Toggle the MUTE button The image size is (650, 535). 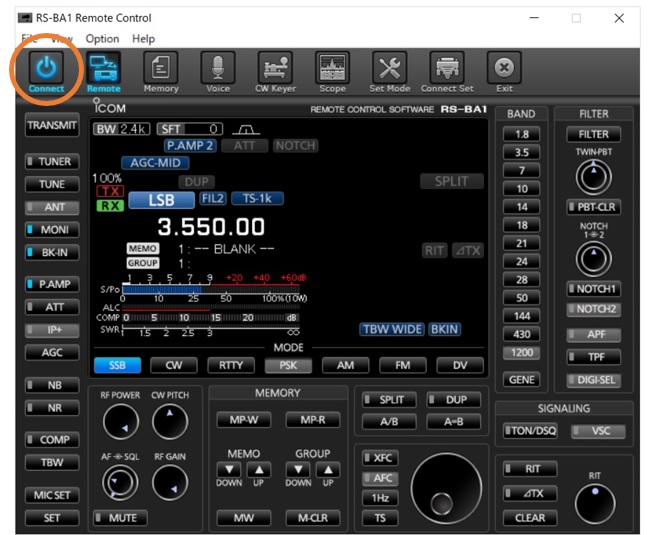click(x=120, y=518)
